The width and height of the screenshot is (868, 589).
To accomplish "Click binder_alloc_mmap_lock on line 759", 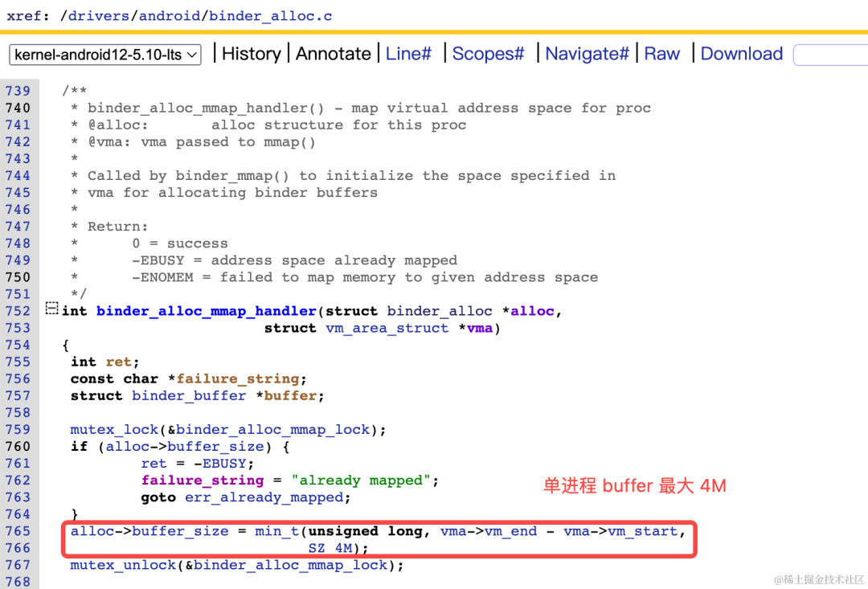I will pyautogui.click(x=272, y=430).
